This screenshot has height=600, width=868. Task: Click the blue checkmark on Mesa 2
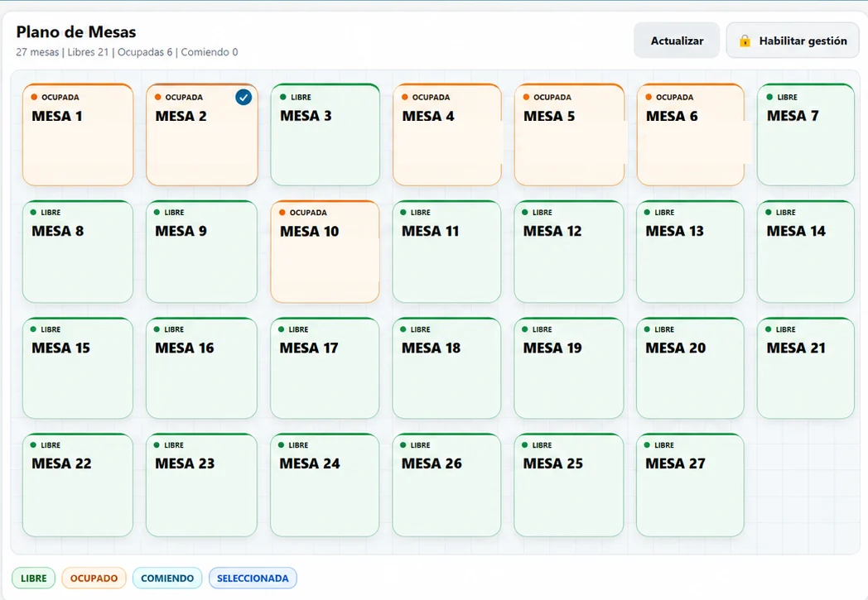point(243,98)
